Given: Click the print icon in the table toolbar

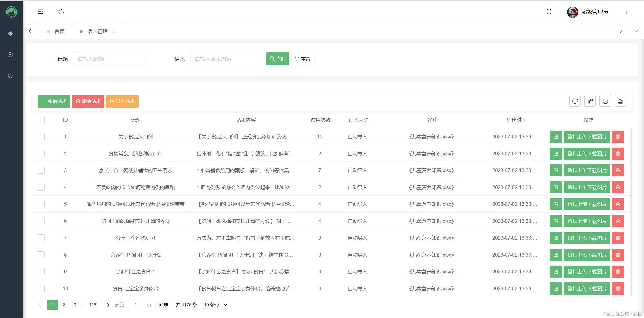Looking at the screenshot, I should pyautogui.click(x=605, y=101).
